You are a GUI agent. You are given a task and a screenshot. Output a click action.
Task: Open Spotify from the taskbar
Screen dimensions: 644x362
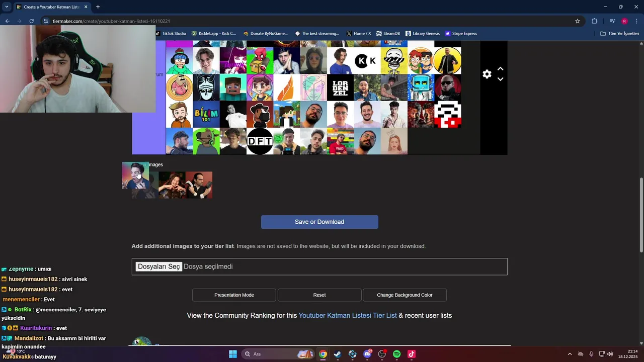pyautogui.click(x=396, y=354)
